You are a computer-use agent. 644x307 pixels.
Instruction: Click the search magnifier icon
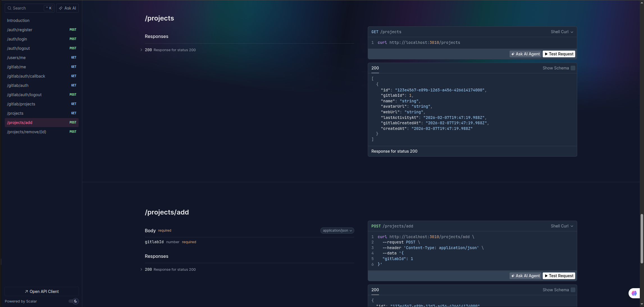pos(10,8)
